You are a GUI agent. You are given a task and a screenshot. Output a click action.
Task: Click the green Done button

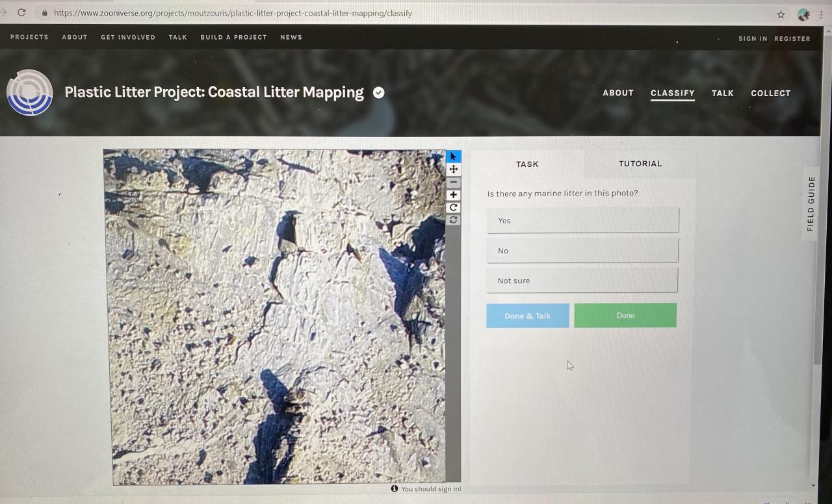tap(625, 315)
